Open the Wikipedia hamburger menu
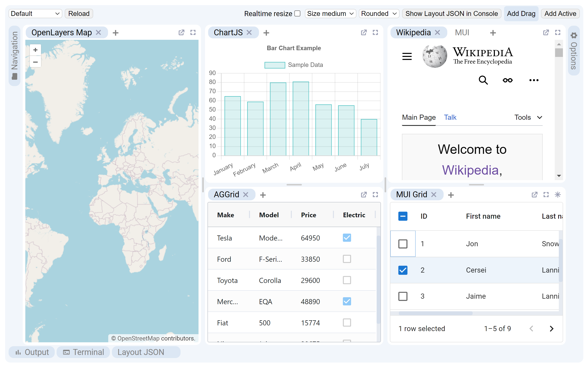The width and height of the screenshot is (588, 367). coord(407,56)
